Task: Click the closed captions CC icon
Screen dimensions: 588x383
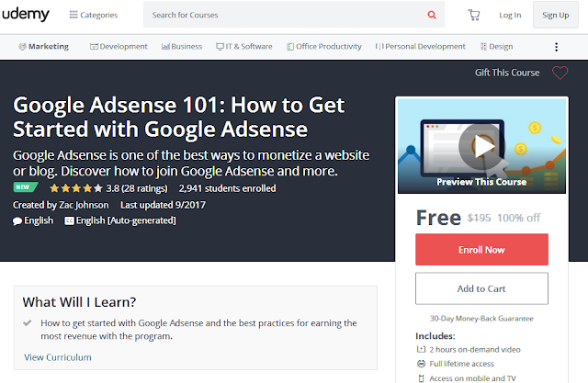Action: (69, 221)
